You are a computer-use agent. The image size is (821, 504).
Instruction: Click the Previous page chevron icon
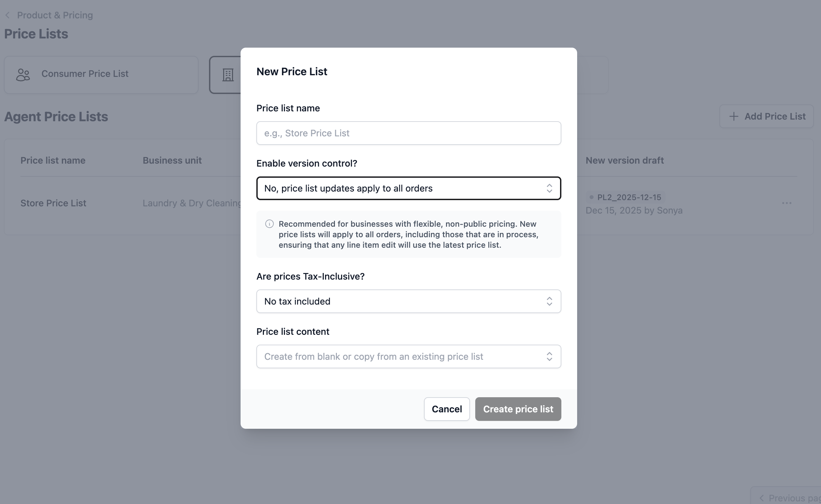(761, 498)
